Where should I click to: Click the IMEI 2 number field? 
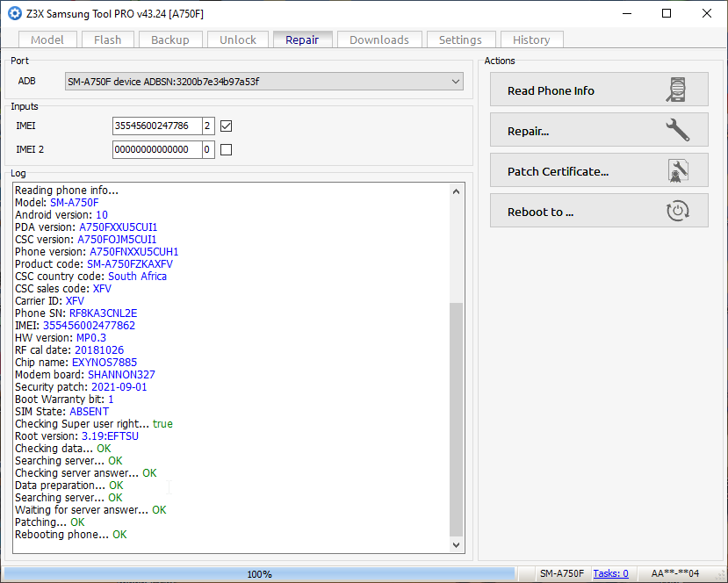coord(156,149)
